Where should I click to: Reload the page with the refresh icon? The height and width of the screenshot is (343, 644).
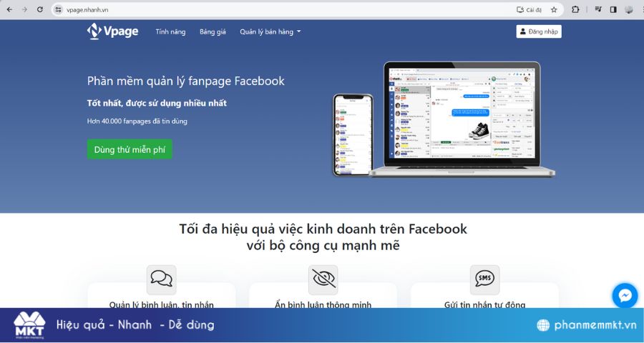(x=40, y=9)
